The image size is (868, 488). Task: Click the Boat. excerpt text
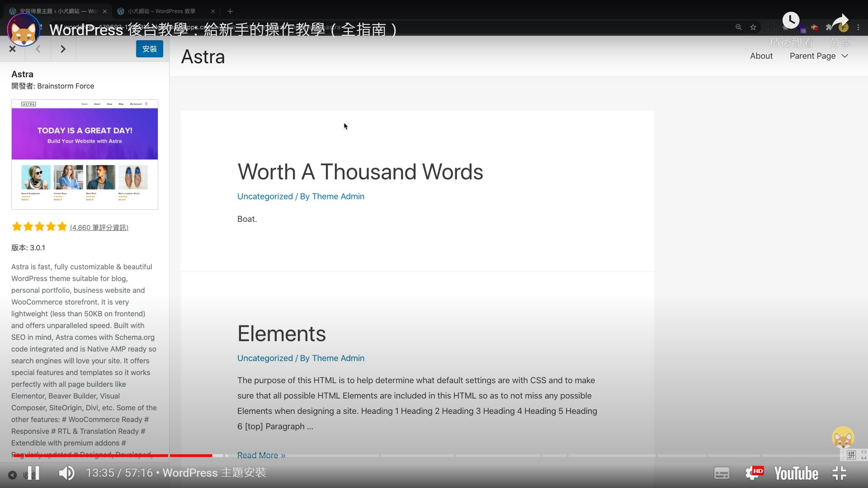pyautogui.click(x=247, y=219)
